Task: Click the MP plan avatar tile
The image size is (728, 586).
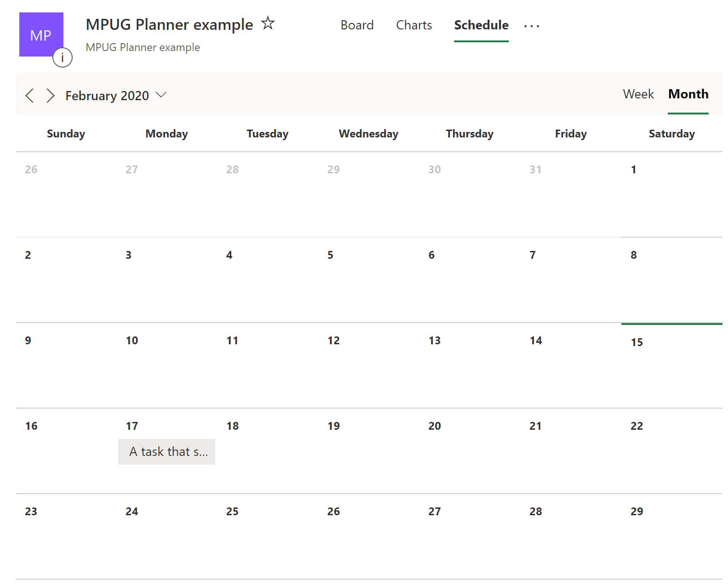Action: [41, 34]
